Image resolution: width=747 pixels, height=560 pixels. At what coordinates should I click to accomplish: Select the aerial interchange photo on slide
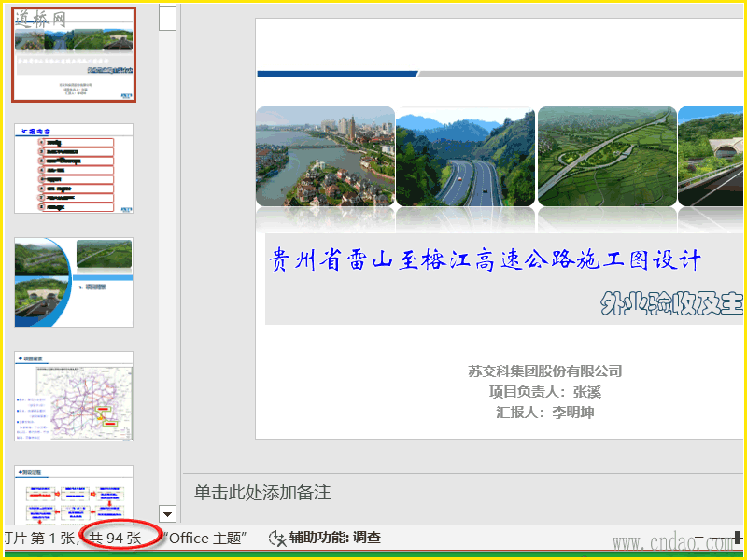(x=607, y=156)
